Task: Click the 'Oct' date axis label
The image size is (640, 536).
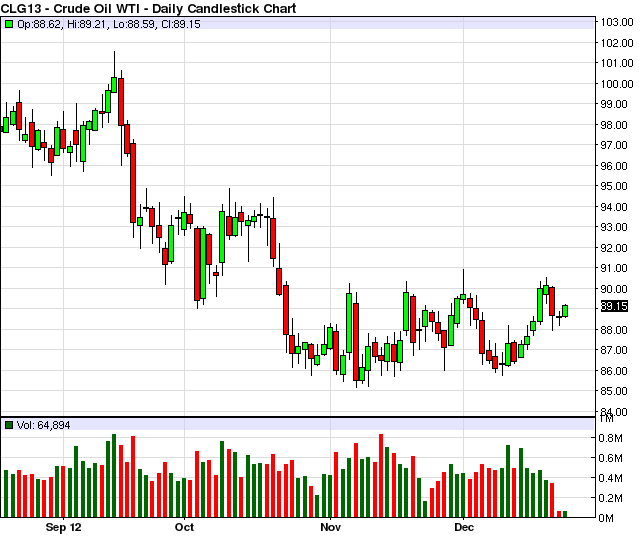Action: coord(184,527)
